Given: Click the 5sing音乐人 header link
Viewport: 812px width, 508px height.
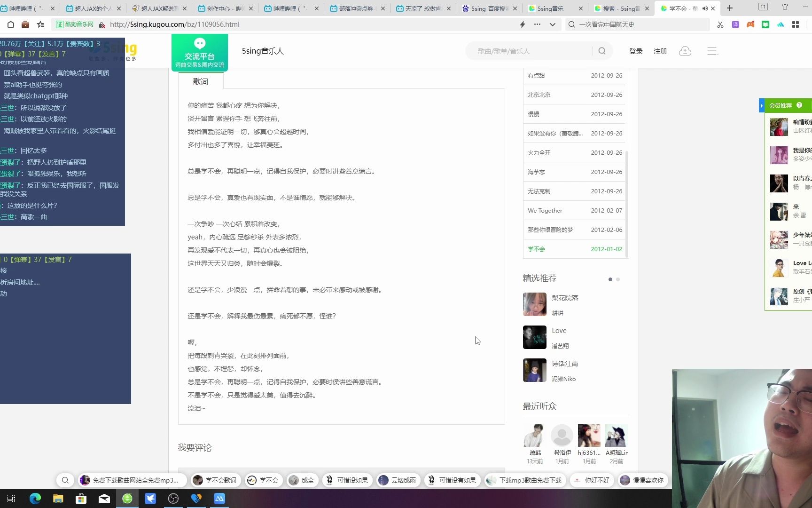Looking at the screenshot, I should coord(263,51).
